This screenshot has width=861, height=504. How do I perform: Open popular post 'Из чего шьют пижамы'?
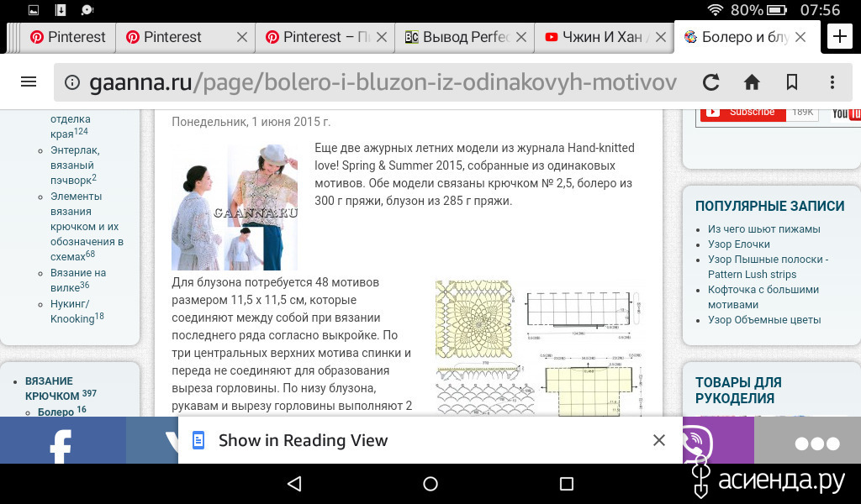[x=763, y=228]
